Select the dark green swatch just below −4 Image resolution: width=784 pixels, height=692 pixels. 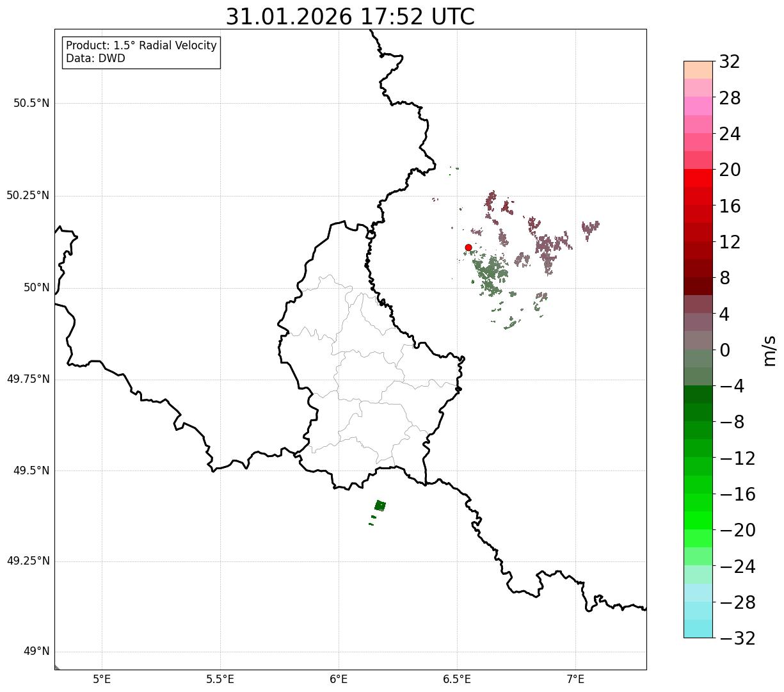point(698,394)
